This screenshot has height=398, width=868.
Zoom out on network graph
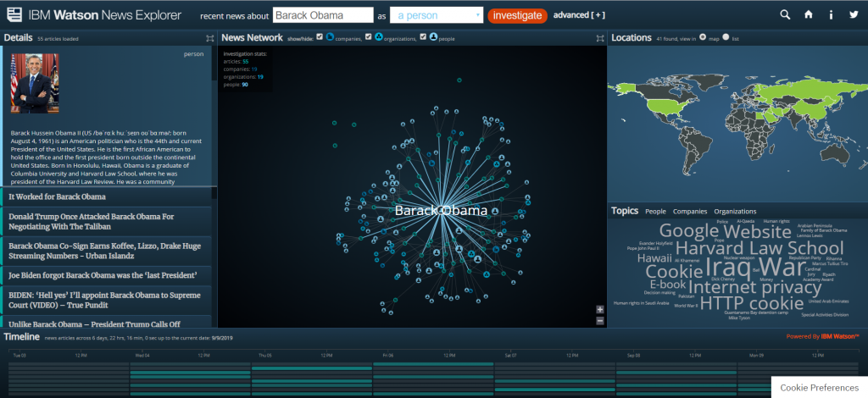pyautogui.click(x=600, y=321)
